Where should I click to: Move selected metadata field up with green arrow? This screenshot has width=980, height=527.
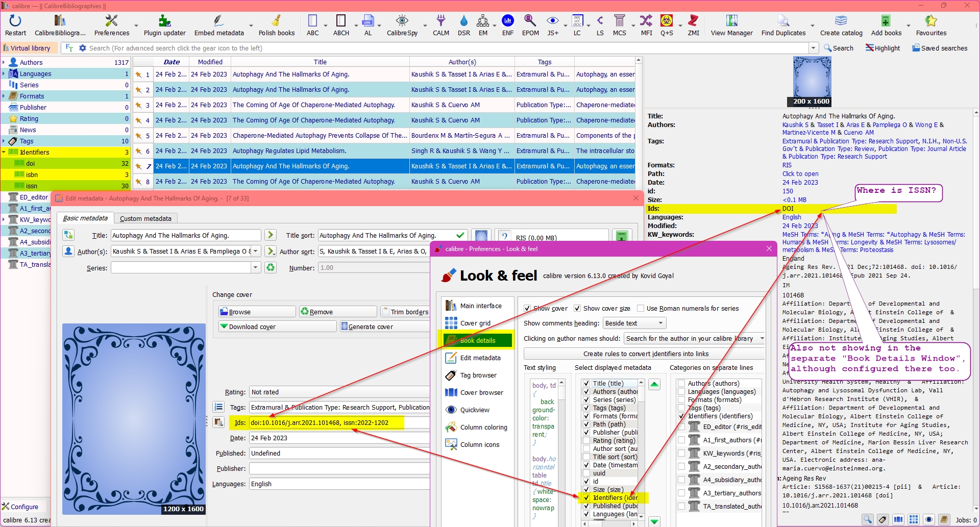click(x=654, y=385)
